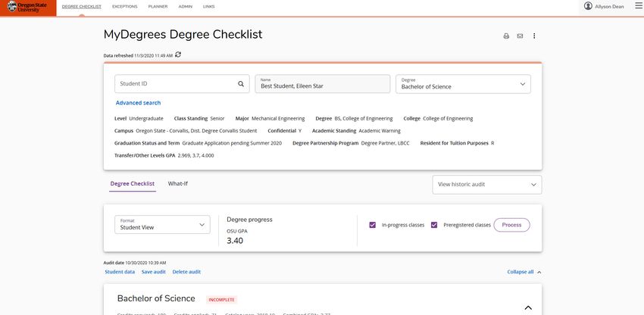Image resolution: width=644 pixels, height=315 pixels.
Task: Click the Data refreshed timestamp text
Action: tap(138, 55)
